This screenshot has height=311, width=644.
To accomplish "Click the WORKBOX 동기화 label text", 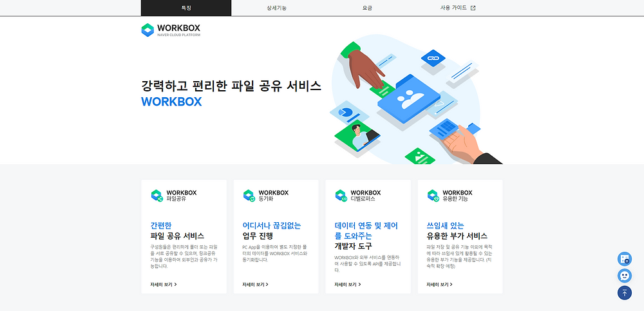I will pyautogui.click(x=274, y=196).
